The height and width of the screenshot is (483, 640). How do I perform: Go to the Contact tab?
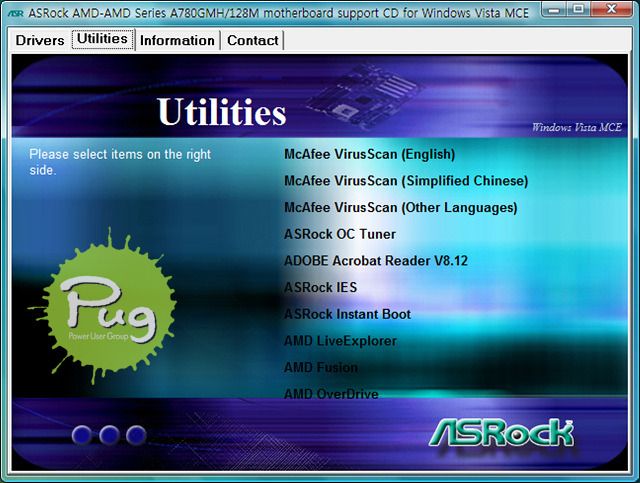pos(253,40)
